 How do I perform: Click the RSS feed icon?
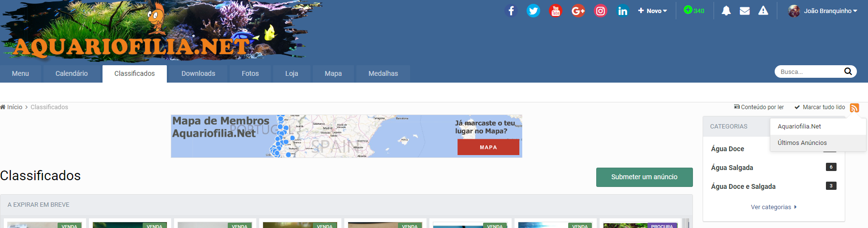(x=854, y=108)
